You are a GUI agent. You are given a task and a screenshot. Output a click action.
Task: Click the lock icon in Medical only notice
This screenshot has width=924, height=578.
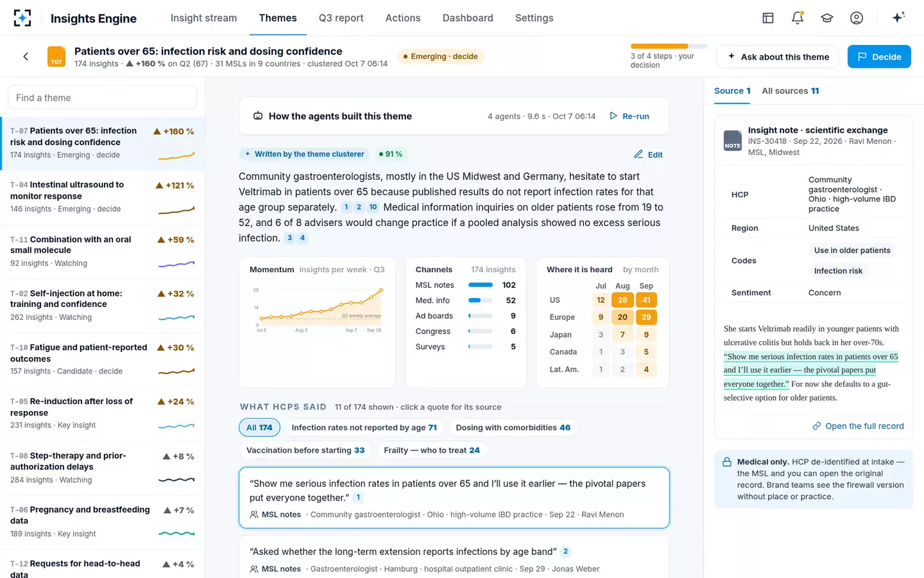tap(727, 462)
